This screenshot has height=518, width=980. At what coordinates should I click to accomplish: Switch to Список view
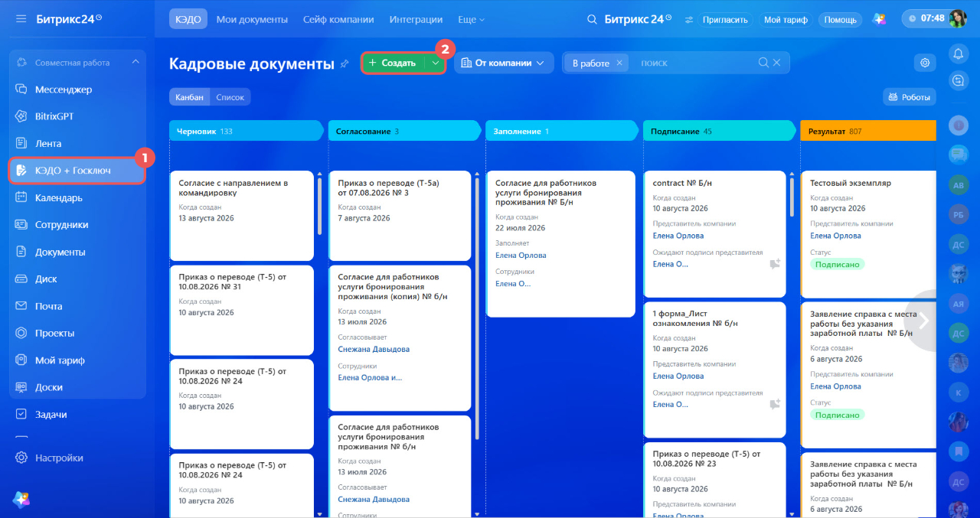pos(230,97)
